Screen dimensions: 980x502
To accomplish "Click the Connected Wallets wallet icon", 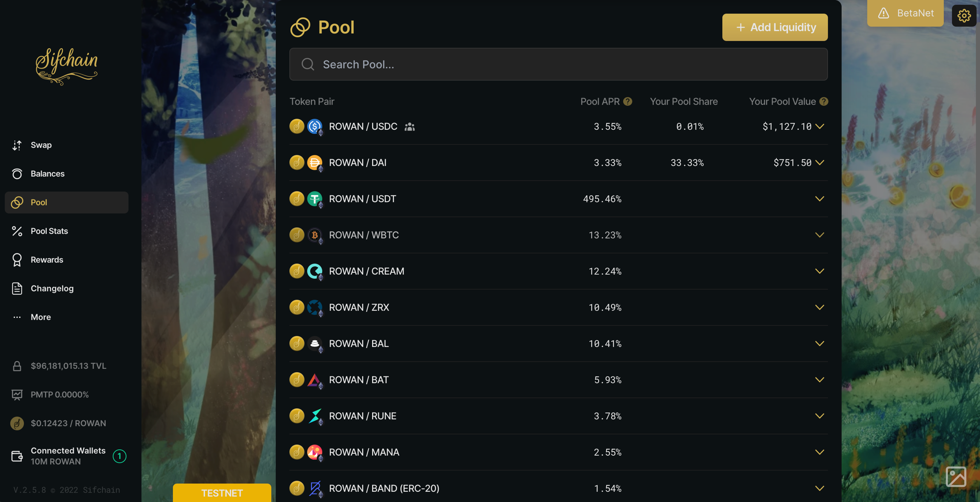I will 17,456.
